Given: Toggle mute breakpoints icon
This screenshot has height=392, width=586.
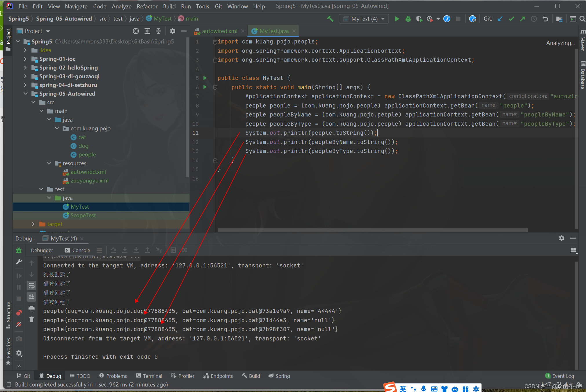Looking at the screenshot, I should [19, 324].
